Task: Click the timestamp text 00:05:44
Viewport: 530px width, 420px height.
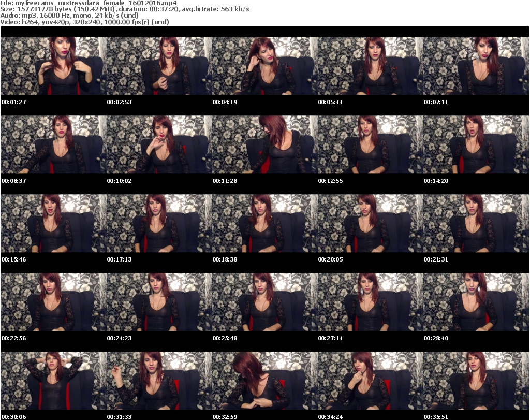Action: coord(330,102)
